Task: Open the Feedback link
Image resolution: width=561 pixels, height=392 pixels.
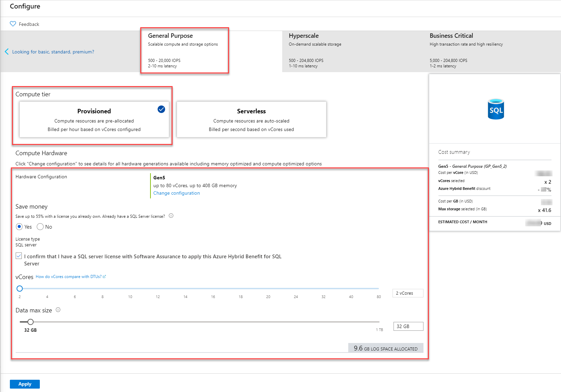Action: (29, 24)
